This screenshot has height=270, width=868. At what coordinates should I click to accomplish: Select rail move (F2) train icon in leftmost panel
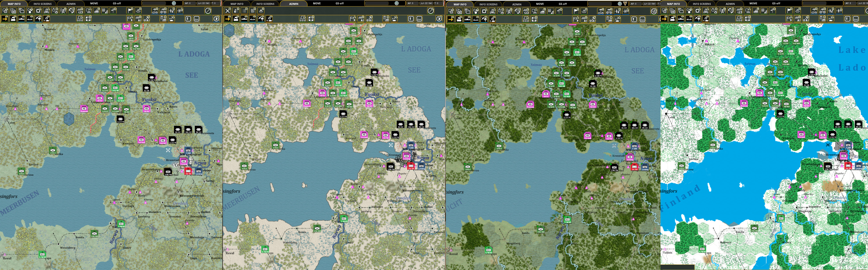(x=13, y=19)
